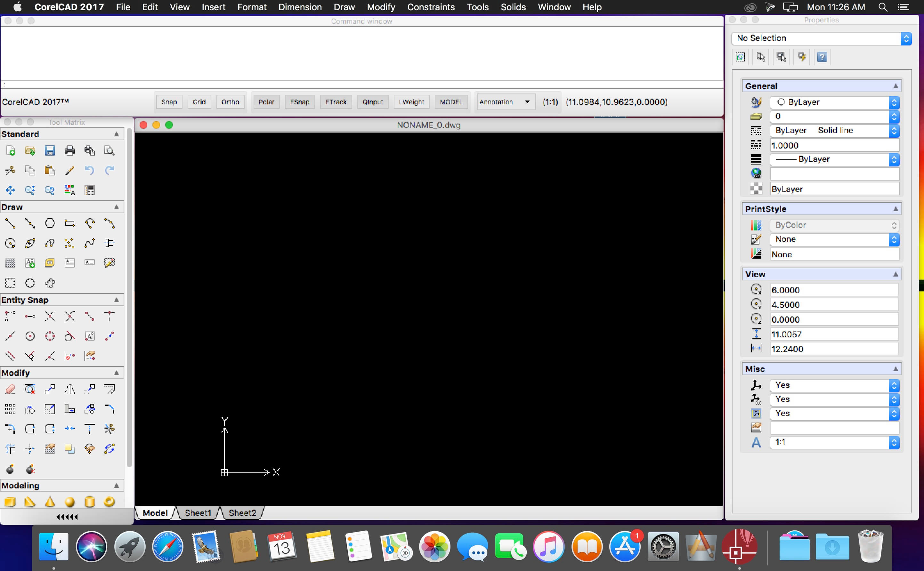Toggle the MODEL workspace button
This screenshot has width=924, height=571.
(x=451, y=102)
